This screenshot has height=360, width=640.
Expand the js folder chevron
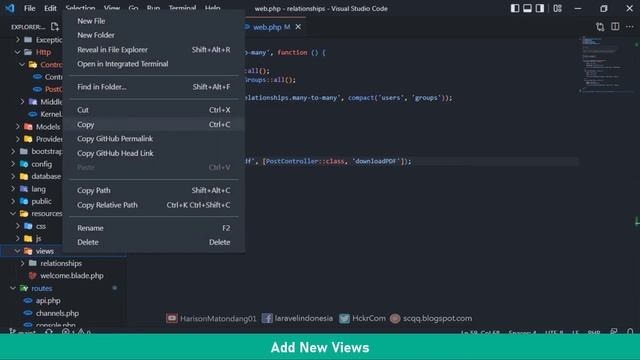pyautogui.click(x=18, y=238)
